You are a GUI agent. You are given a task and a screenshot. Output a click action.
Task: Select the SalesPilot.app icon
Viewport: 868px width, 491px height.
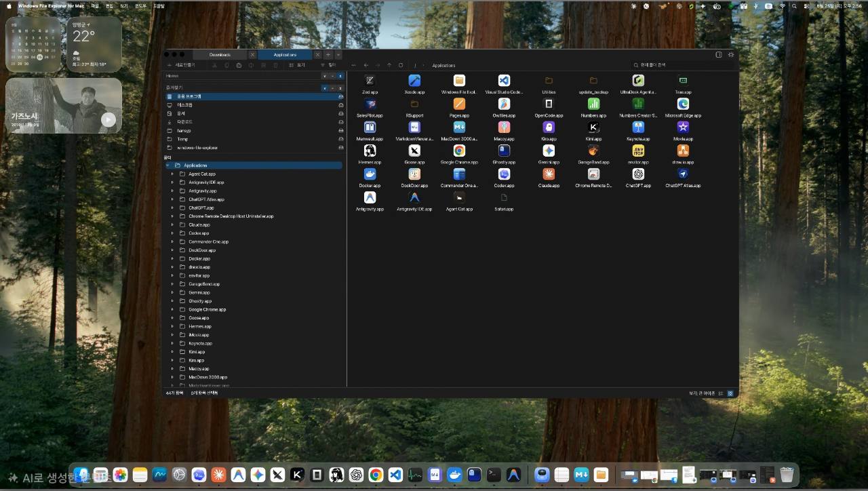click(370, 104)
